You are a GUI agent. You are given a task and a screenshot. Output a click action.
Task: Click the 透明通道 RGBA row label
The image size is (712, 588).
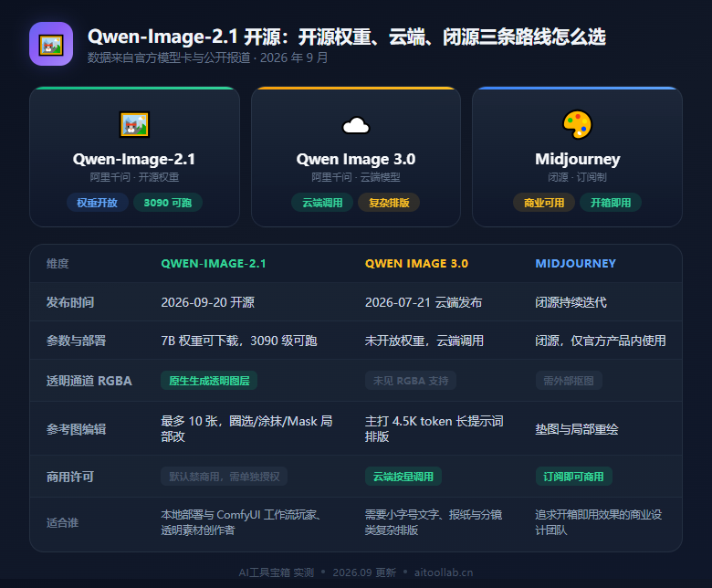click(x=89, y=381)
